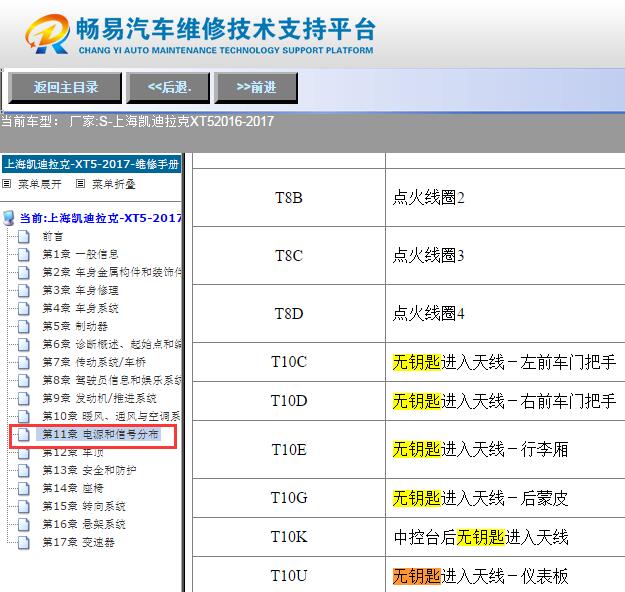This screenshot has width=625, height=592.
Task: Click the page icon beside 第3章
Action: 24,290
